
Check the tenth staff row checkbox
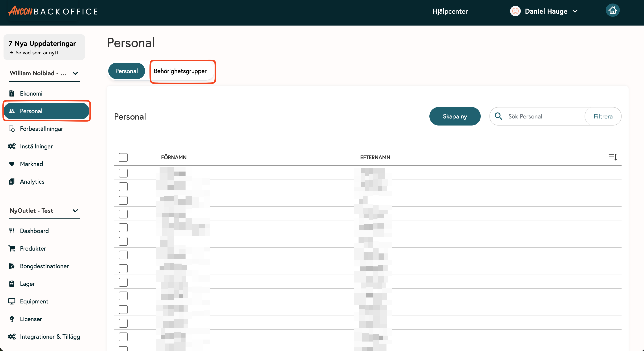(x=123, y=296)
